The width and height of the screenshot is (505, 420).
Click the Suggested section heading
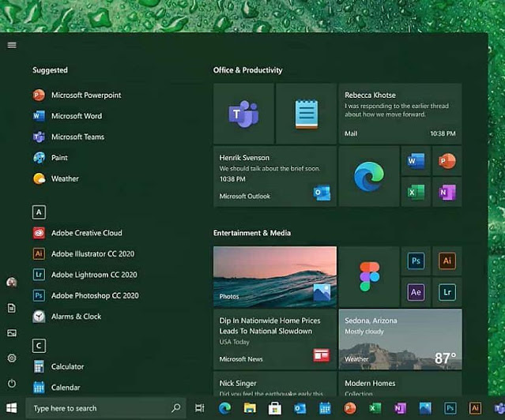tap(50, 70)
